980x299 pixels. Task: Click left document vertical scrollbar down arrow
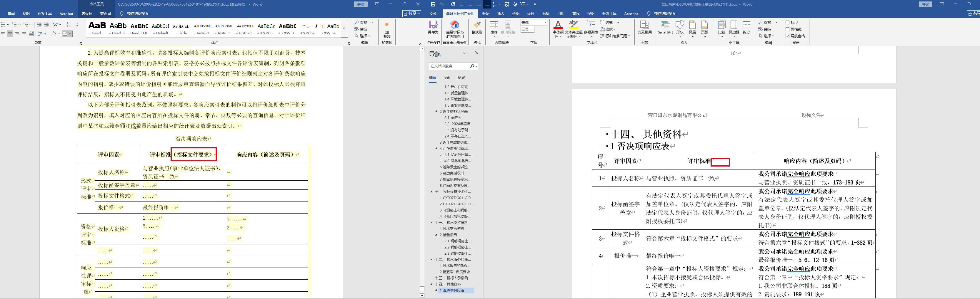422,295
